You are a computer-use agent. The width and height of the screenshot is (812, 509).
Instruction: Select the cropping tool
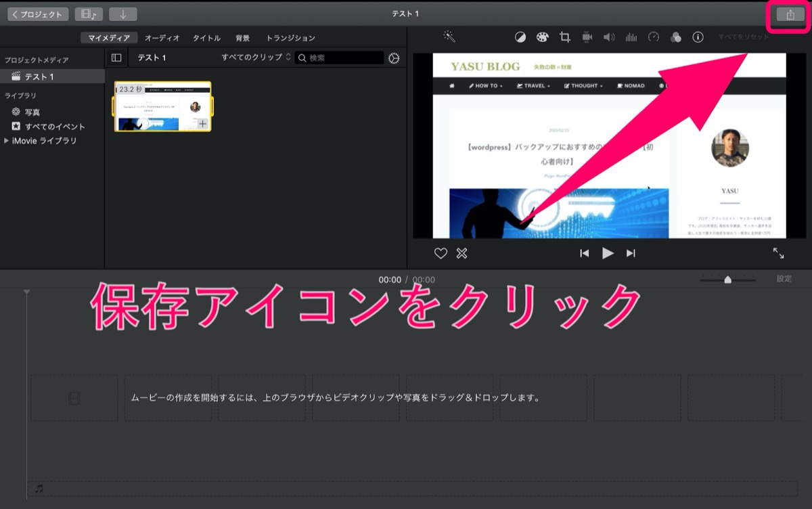564,37
